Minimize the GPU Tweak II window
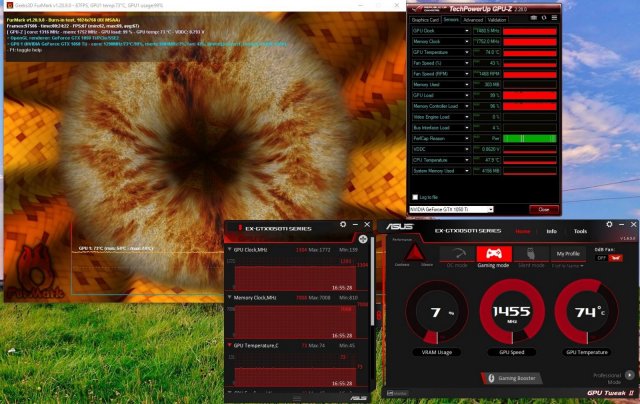This screenshot has width=640, height=404. (x=621, y=224)
